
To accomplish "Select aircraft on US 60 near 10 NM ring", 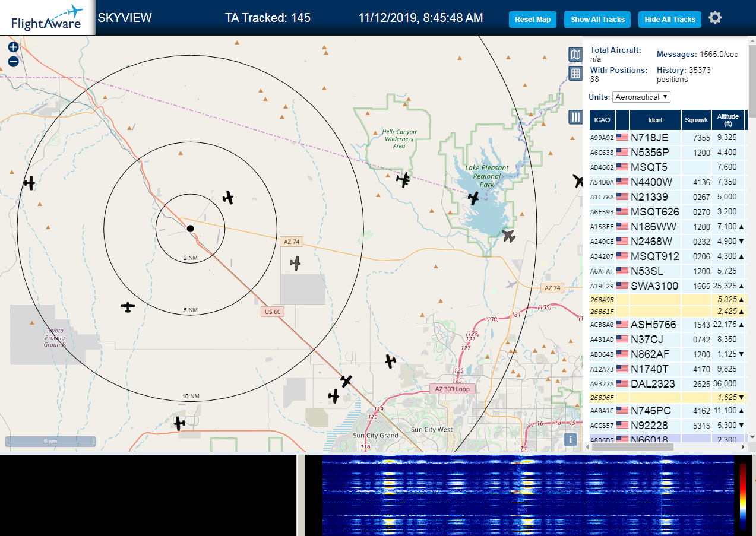I will (x=346, y=380).
